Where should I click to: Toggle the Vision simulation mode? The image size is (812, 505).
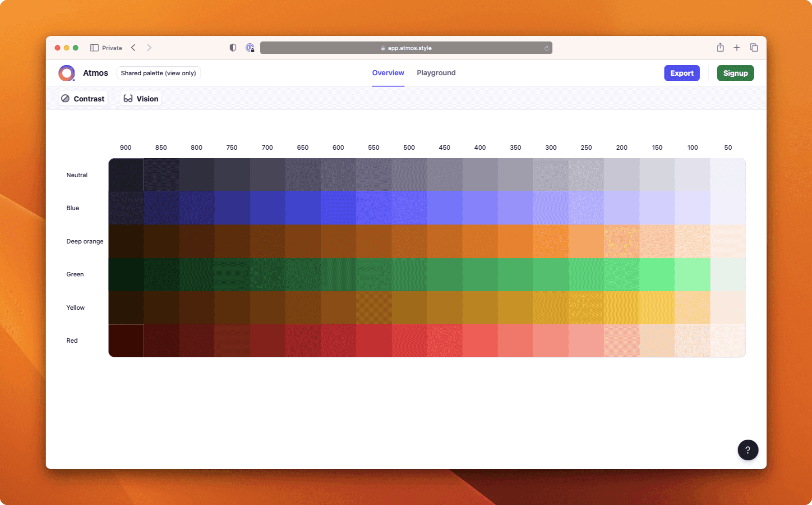pyautogui.click(x=140, y=98)
